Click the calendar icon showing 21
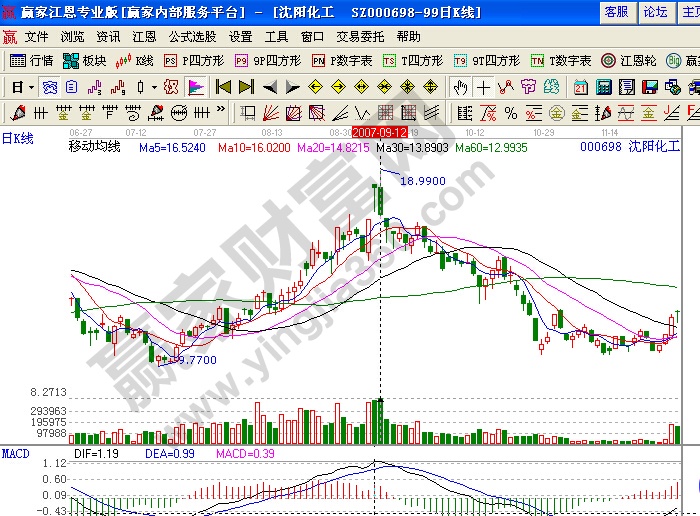Screen dimensions: 700x516 click(x=581, y=87)
